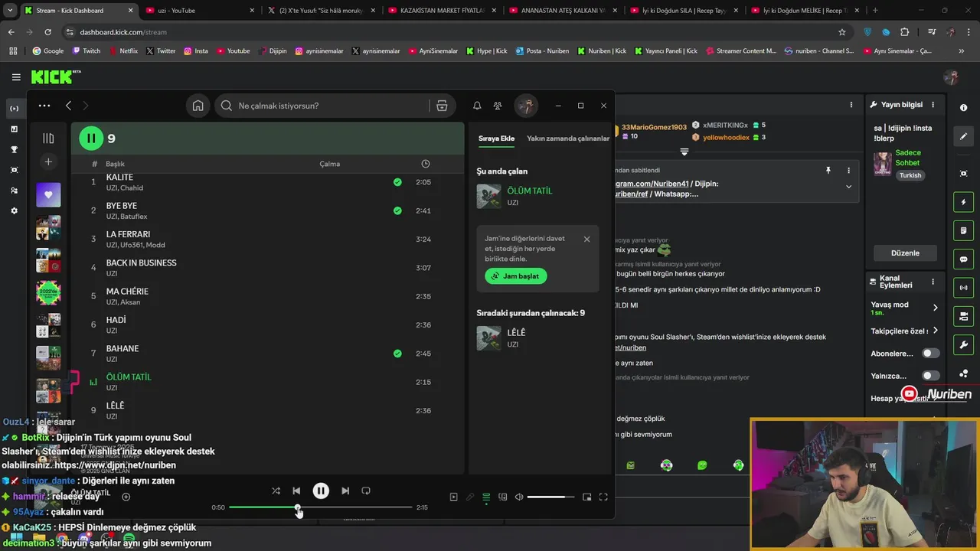Mute Spotify volume speaker icon

point(519,497)
